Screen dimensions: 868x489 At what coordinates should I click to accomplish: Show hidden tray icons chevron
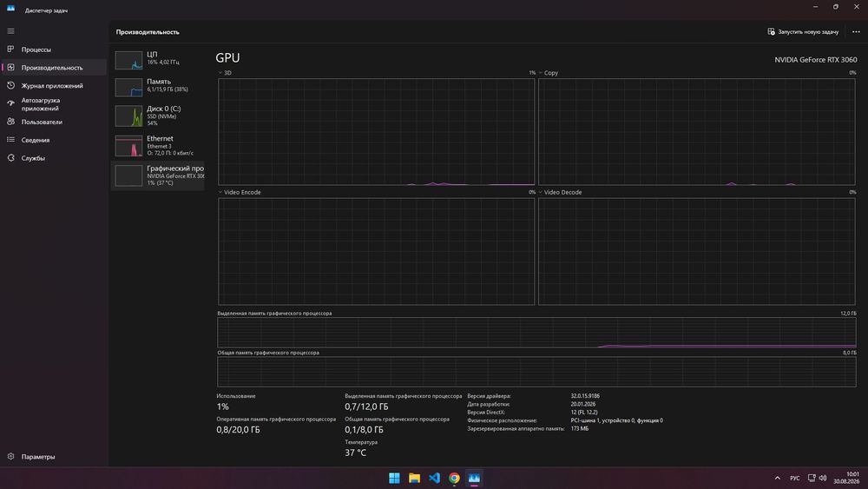point(777,478)
